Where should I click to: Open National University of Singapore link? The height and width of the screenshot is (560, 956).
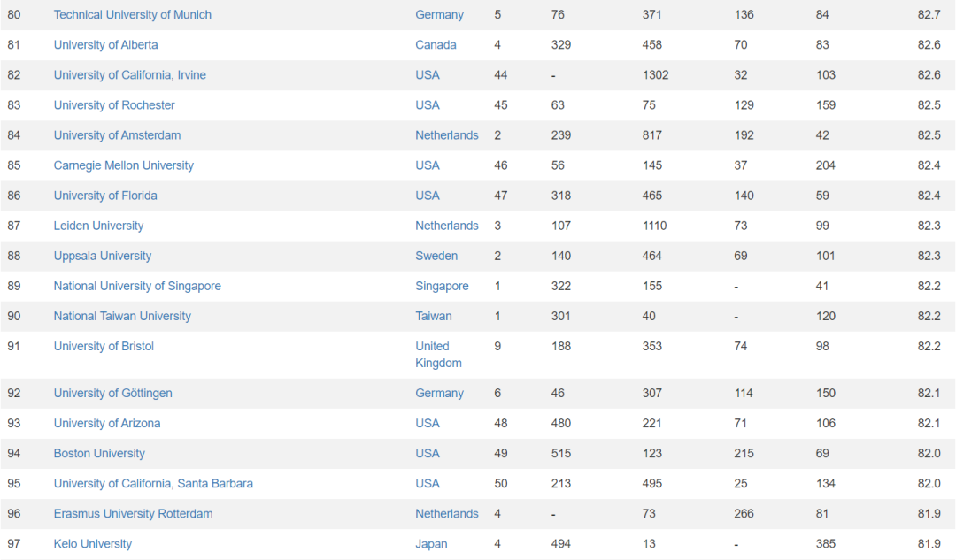[x=137, y=286]
